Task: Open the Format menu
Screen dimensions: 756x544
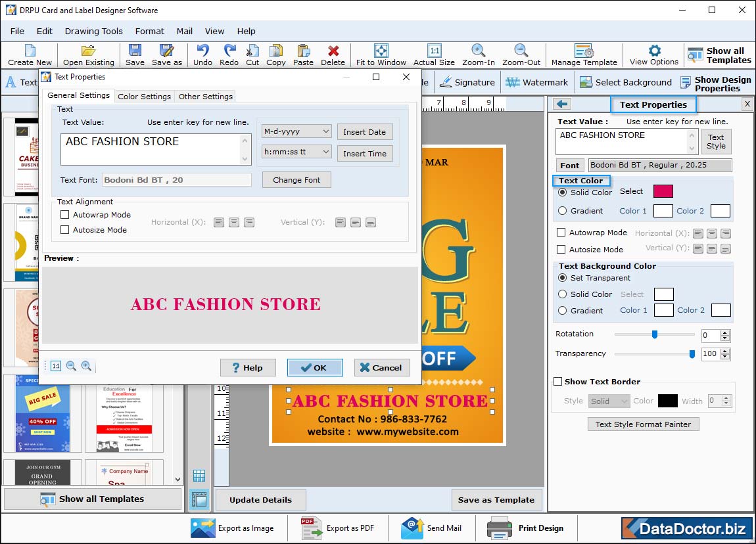Action: [x=149, y=31]
